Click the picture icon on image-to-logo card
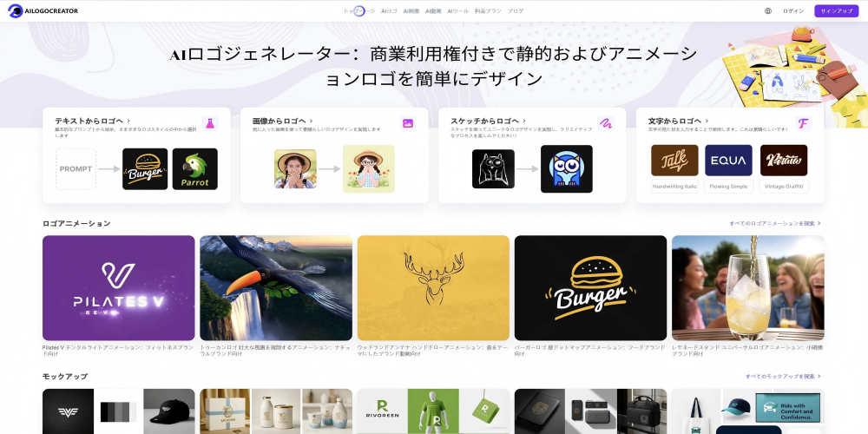 coord(408,124)
